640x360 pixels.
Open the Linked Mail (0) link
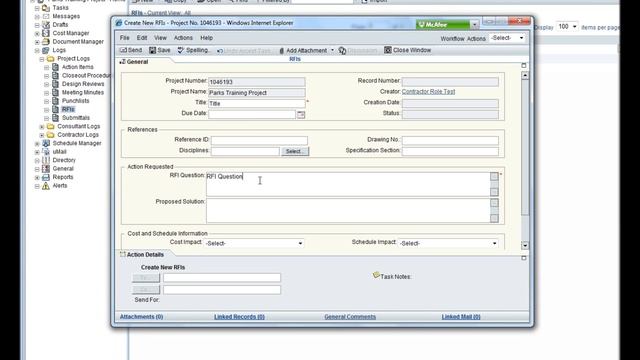[461, 317]
